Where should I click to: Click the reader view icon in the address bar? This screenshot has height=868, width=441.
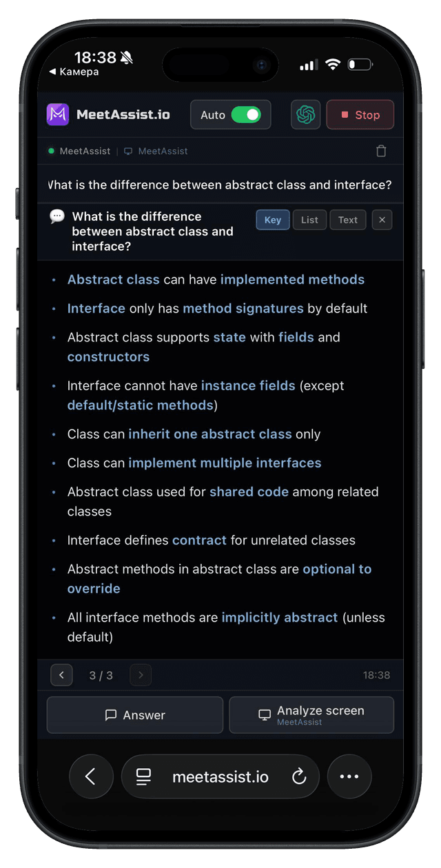point(143,776)
